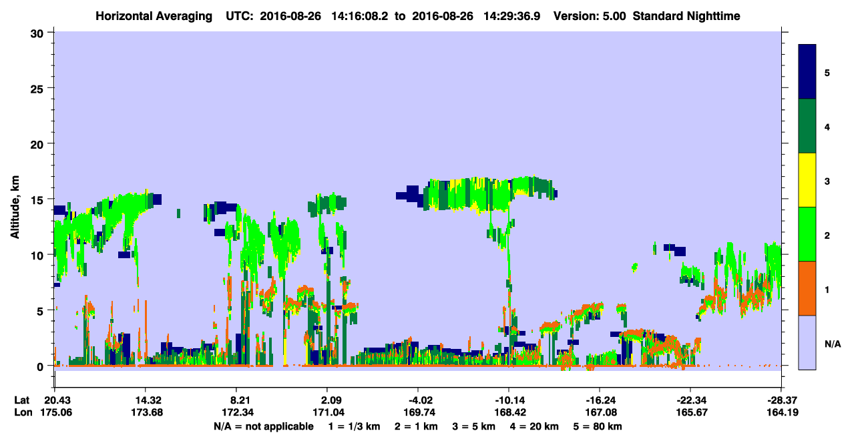Click the 'Lat' row label
The height and width of the screenshot is (445, 868).
point(21,400)
